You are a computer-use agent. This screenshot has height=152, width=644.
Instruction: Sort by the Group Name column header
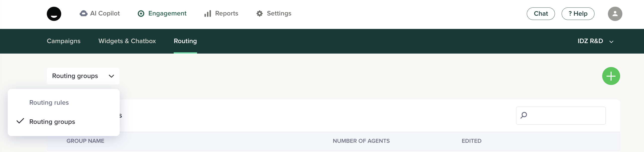[x=85, y=141]
